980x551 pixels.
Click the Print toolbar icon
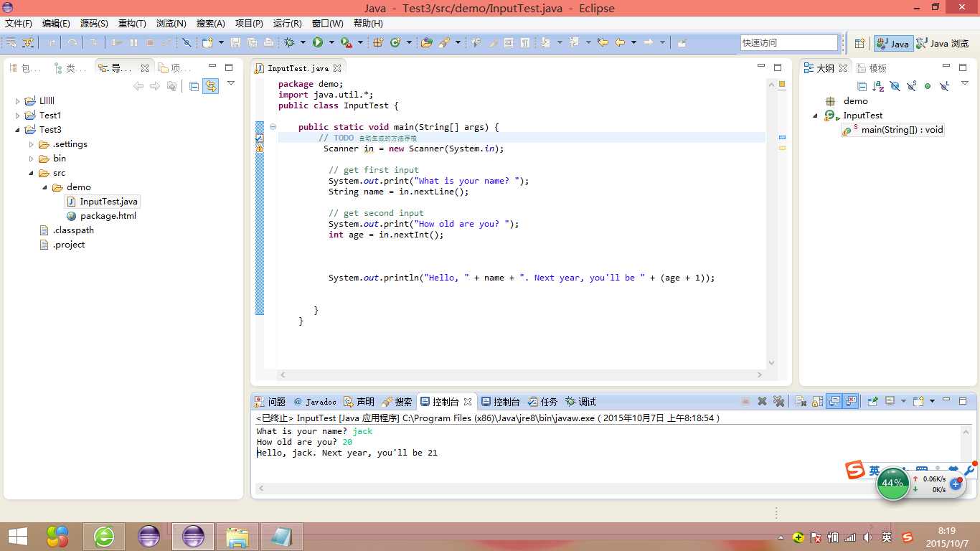tap(268, 42)
